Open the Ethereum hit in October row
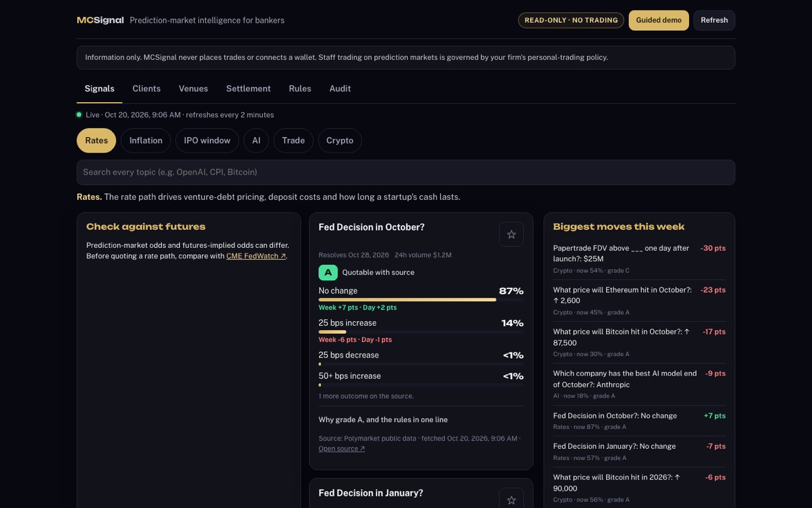 click(x=639, y=301)
